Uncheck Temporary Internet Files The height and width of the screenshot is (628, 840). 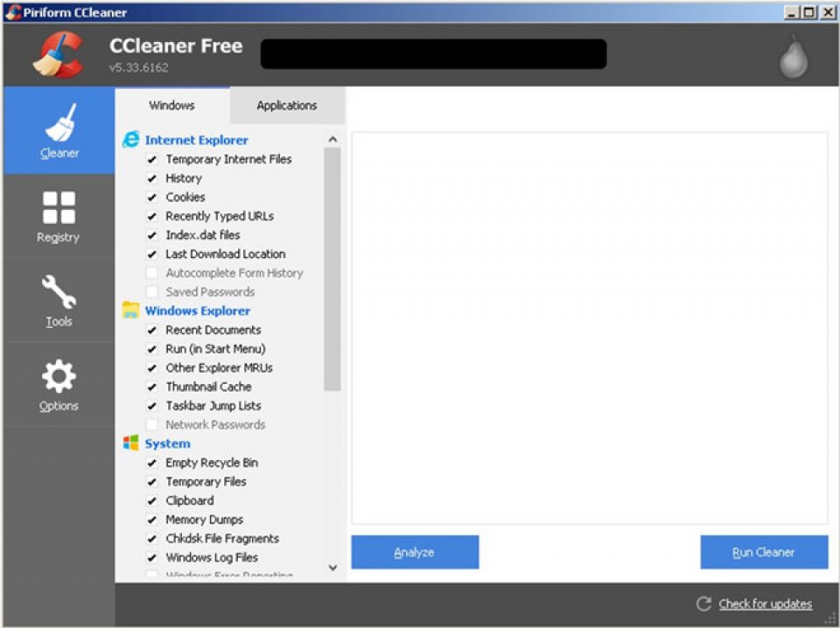[x=152, y=159]
